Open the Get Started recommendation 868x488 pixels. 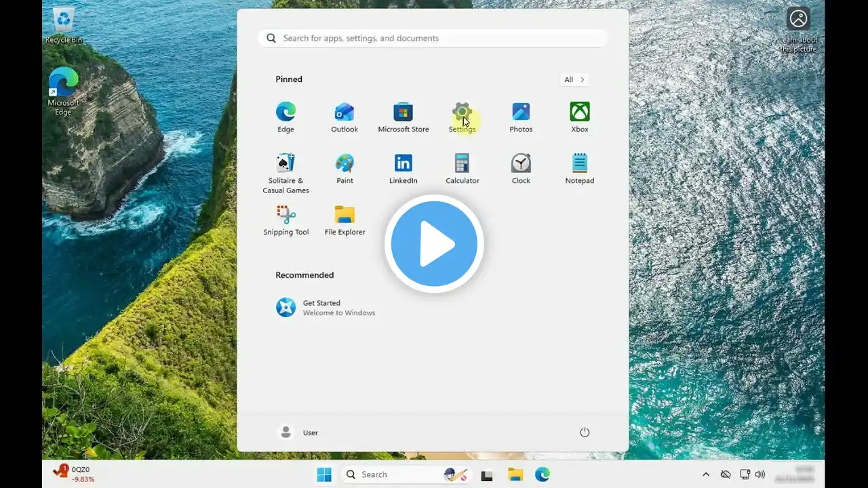[x=325, y=308]
